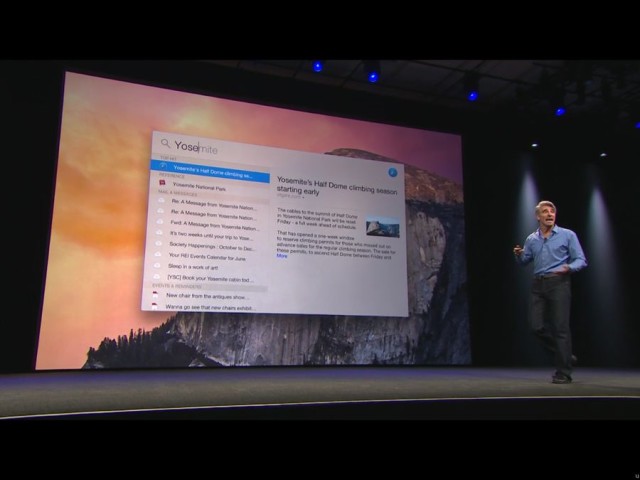Open the Wanna go see that new chairs exhibit event

(x=210, y=307)
